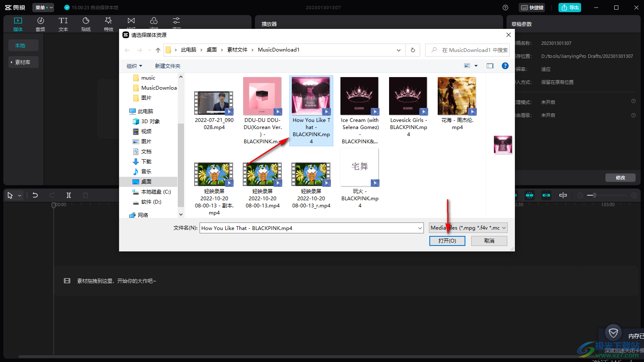Screen dimensions: 644x362
Task: Click the 修改 modify button
Action: click(621, 178)
